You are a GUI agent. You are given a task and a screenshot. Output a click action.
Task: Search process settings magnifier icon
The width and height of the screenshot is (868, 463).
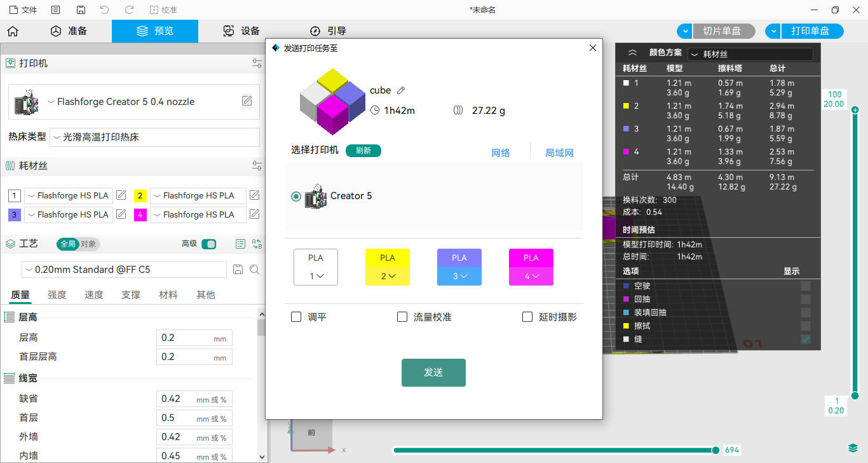tap(254, 270)
